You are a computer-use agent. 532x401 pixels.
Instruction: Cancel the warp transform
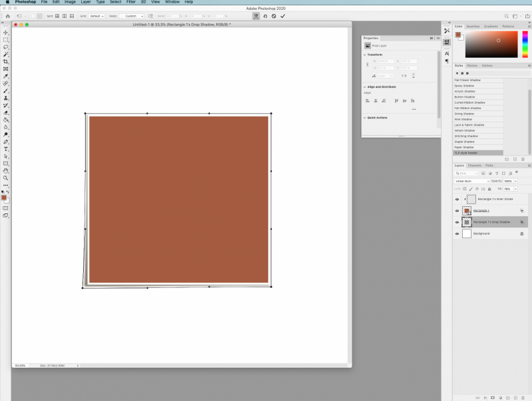coord(274,16)
